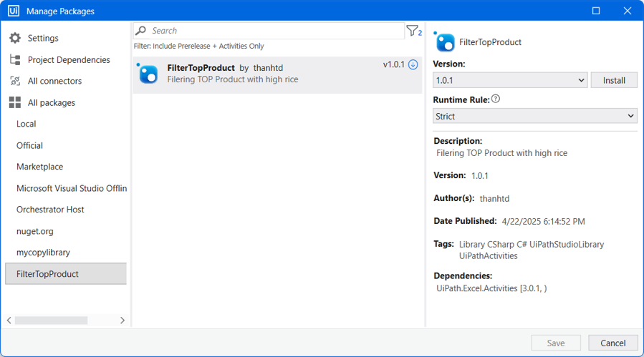Select Project Dependencies section
This screenshot has height=357, width=644.
69,60
